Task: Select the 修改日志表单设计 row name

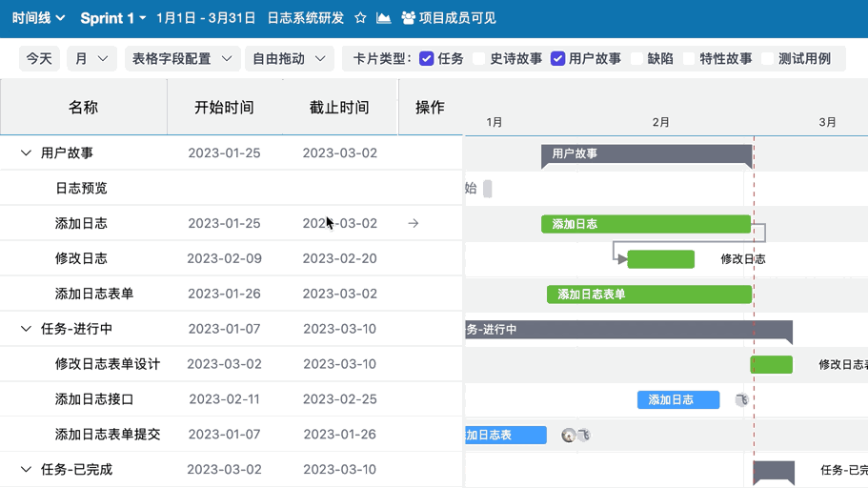Action: coord(108,364)
